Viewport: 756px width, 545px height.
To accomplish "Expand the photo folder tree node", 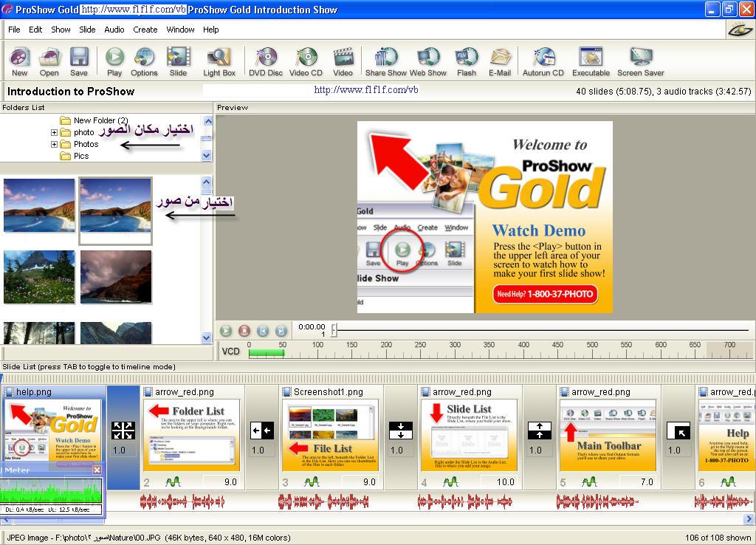I will coord(55,133).
